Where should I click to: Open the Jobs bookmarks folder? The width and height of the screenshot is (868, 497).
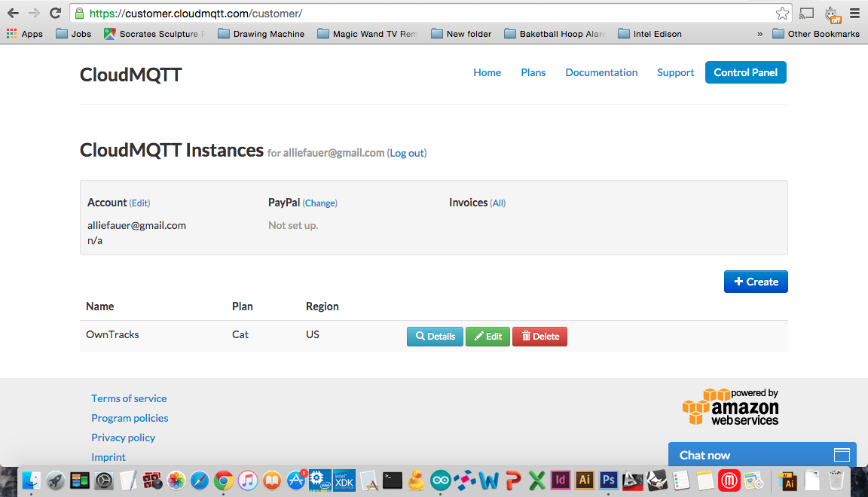pos(74,34)
